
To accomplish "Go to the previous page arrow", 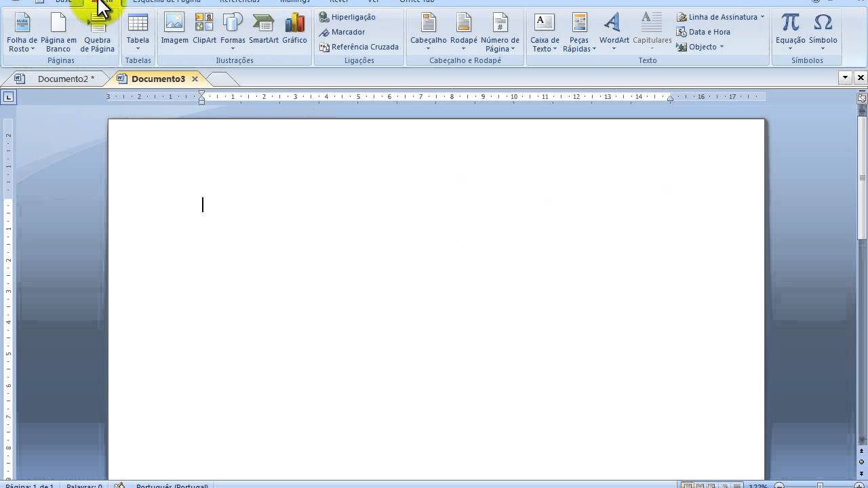I will pos(862,451).
